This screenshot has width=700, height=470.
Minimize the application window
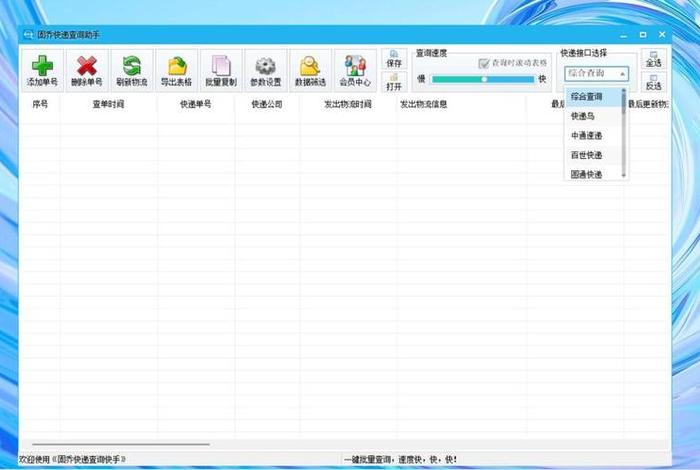pyautogui.click(x=624, y=35)
